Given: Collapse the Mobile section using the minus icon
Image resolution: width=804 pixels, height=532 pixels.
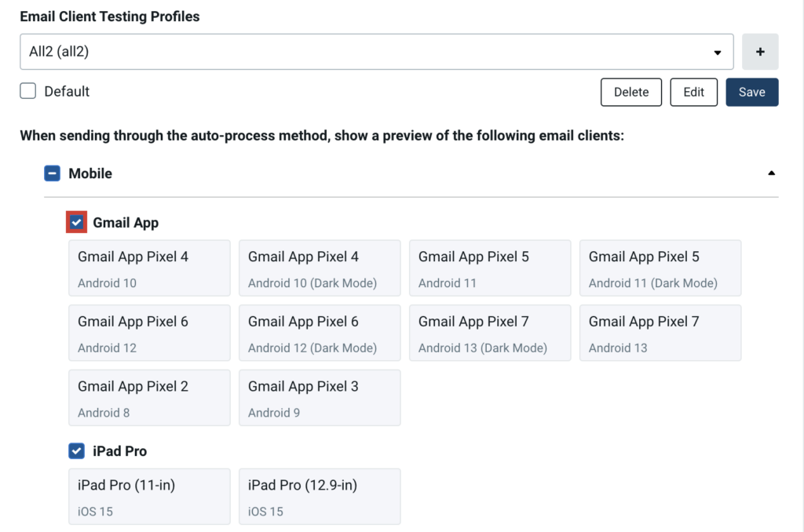Looking at the screenshot, I should [x=53, y=173].
